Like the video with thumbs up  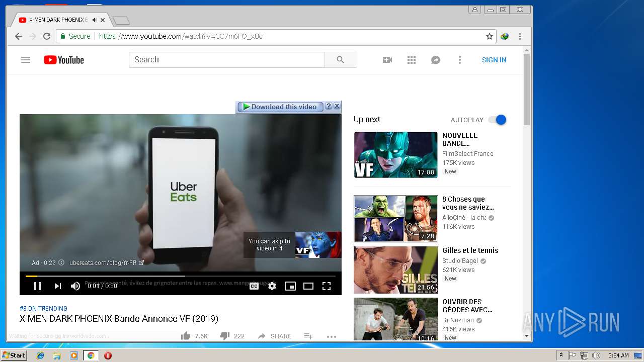coord(186,336)
